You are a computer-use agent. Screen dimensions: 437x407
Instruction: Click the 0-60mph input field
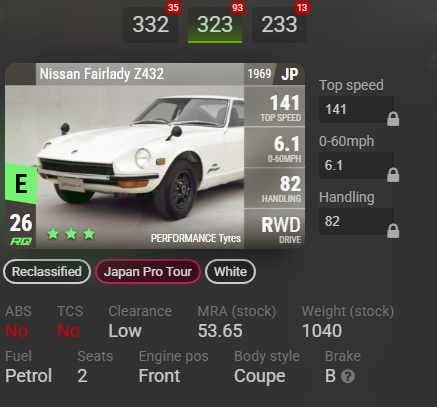(356, 166)
